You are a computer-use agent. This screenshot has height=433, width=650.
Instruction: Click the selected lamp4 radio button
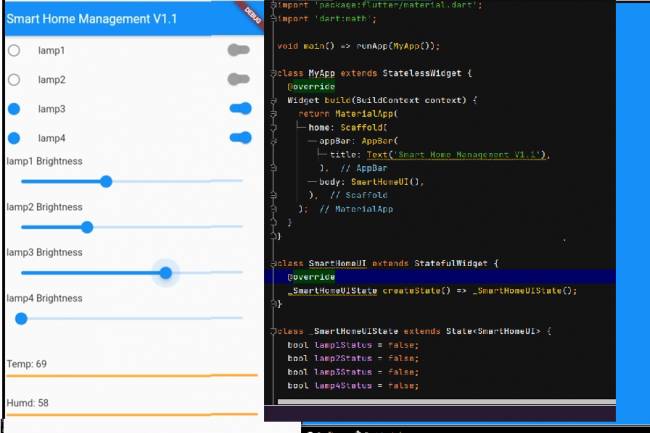14,138
